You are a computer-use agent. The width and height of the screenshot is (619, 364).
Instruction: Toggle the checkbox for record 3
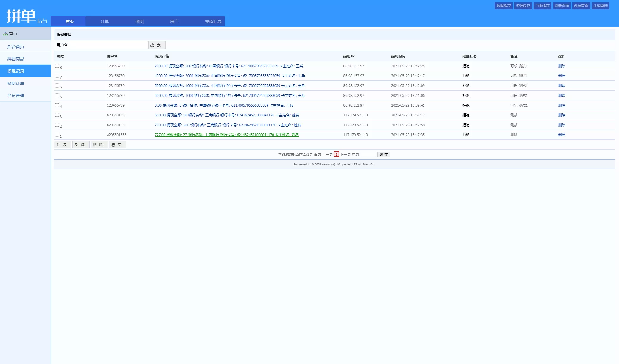[x=57, y=115]
